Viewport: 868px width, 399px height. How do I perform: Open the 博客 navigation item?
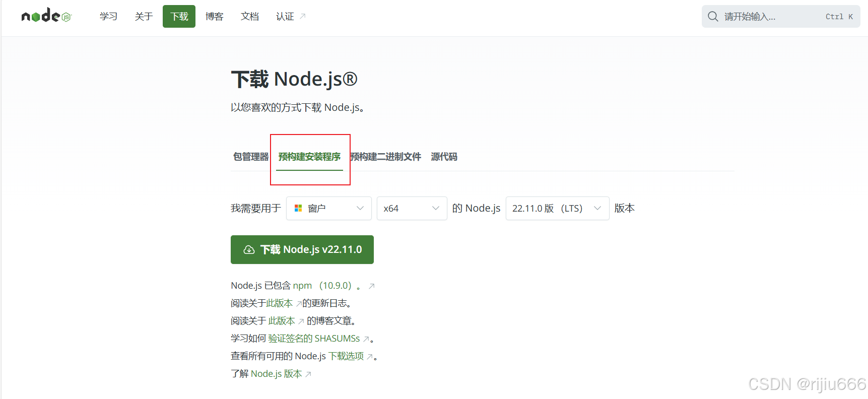click(214, 17)
